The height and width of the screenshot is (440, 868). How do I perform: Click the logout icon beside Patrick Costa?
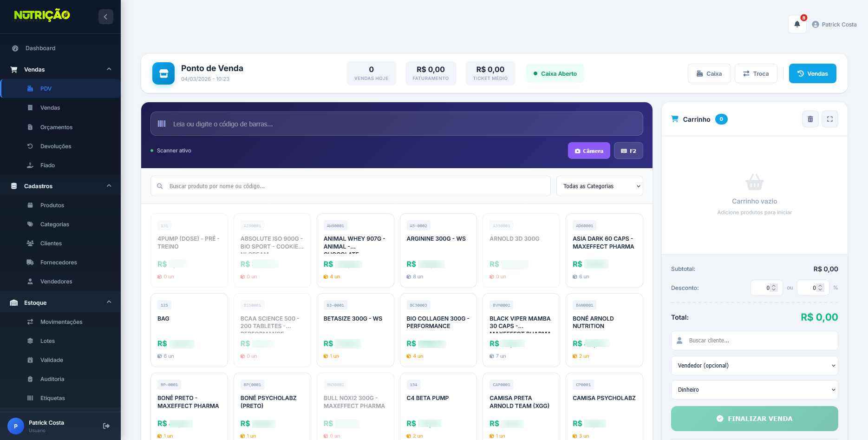tap(106, 426)
